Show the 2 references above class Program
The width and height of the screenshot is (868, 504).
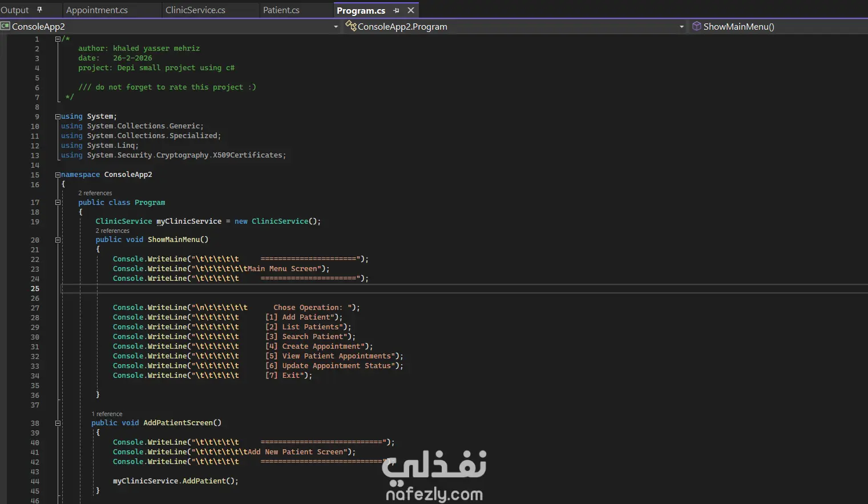(95, 193)
